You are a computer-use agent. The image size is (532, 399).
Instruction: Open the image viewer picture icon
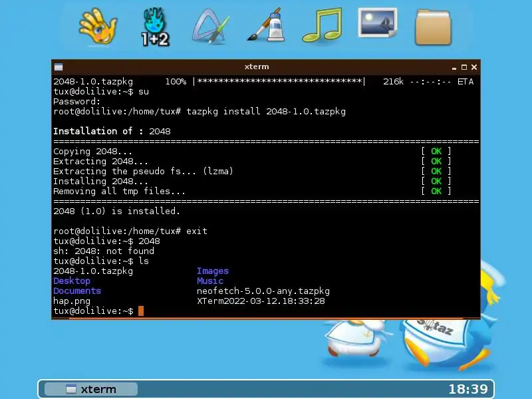point(378,23)
